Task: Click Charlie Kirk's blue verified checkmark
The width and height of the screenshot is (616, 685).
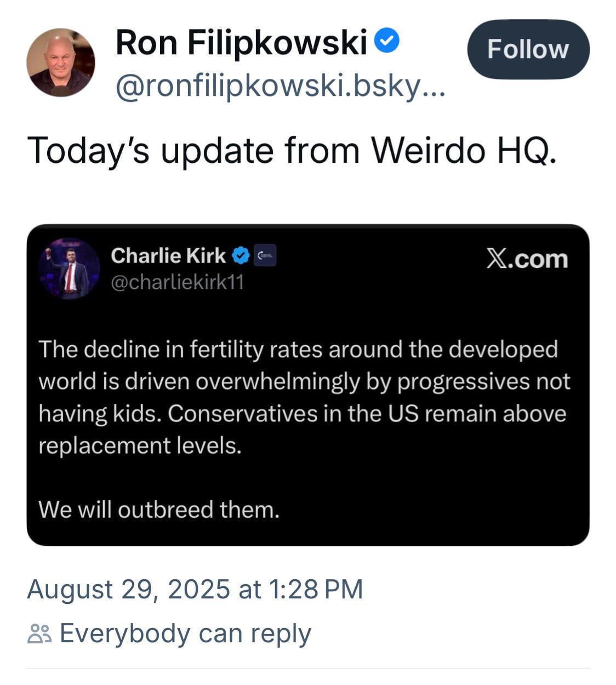Action: 241,255
